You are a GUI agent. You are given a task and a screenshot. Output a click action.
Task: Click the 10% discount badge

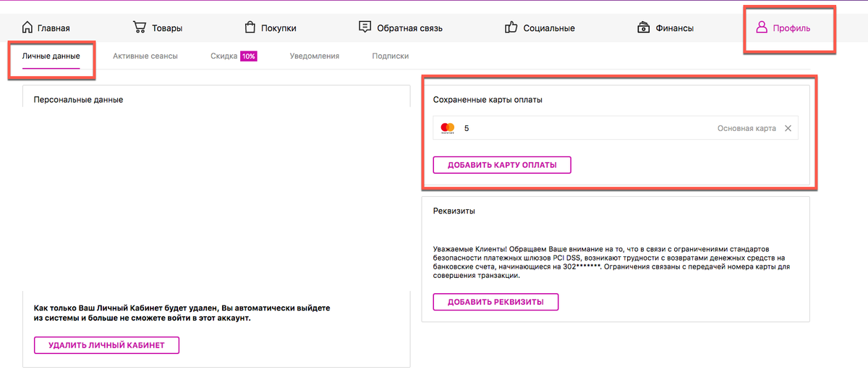pyautogui.click(x=249, y=56)
